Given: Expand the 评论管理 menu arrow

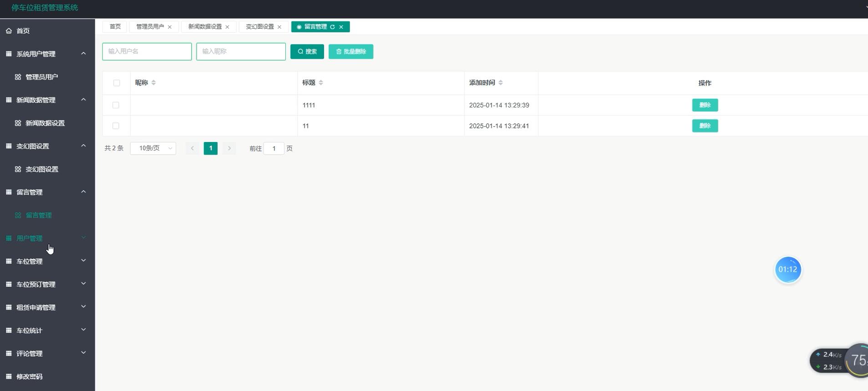Looking at the screenshot, I should coord(83,353).
